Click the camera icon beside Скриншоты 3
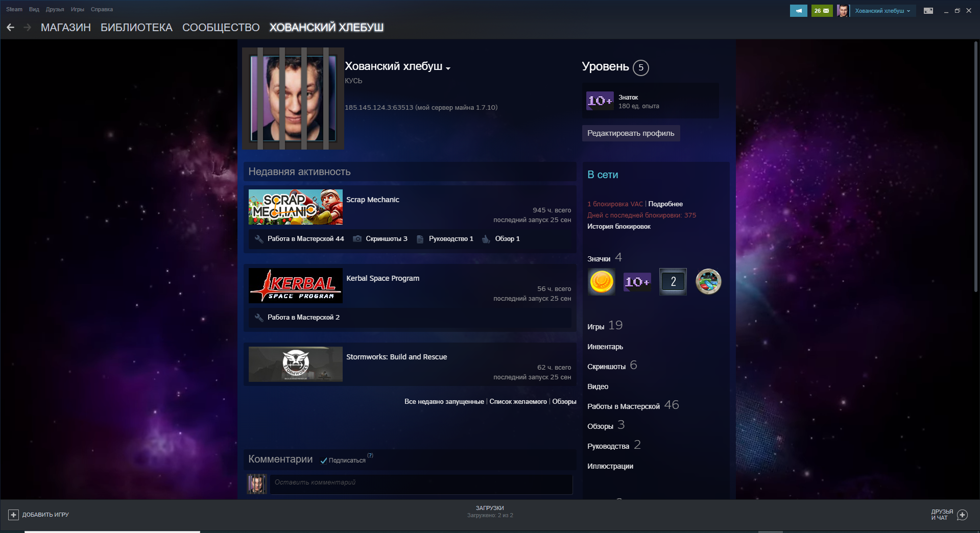The height and width of the screenshot is (533, 980). coord(357,239)
